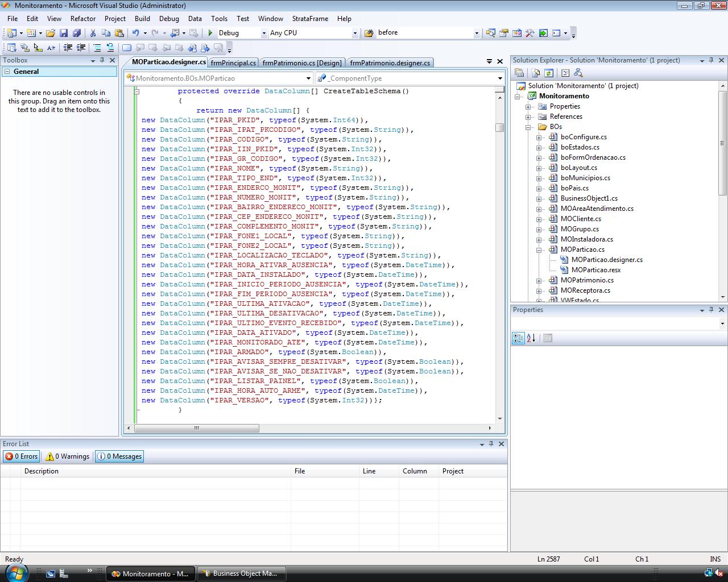Switch to frmPatrimonio.cs [Design] tab
The width and height of the screenshot is (728, 582).
click(302, 63)
